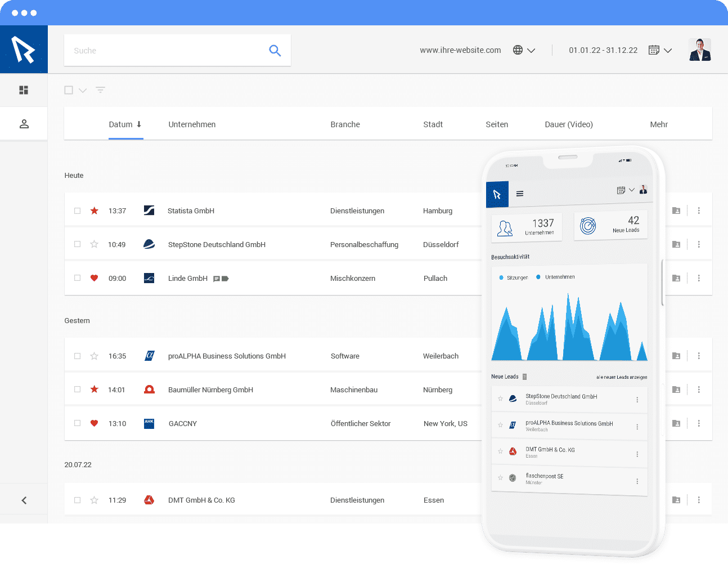Image resolution: width=728 pixels, height=564 pixels.
Task: Select the Branche column header
Action: 345,124
